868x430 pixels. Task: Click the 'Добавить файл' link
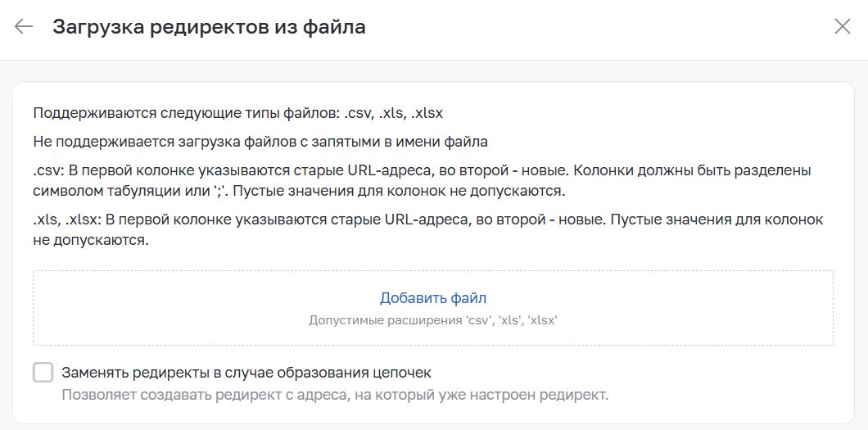click(433, 298)
